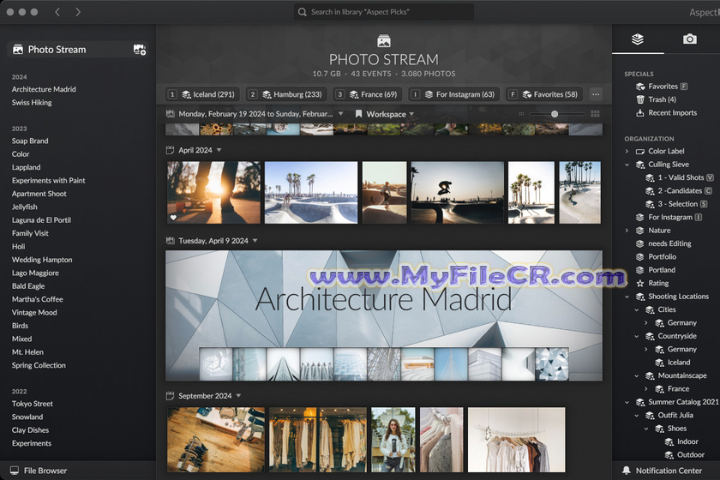Toggle the heart on the skateboarder sunset photo

[x=173, y=216]
